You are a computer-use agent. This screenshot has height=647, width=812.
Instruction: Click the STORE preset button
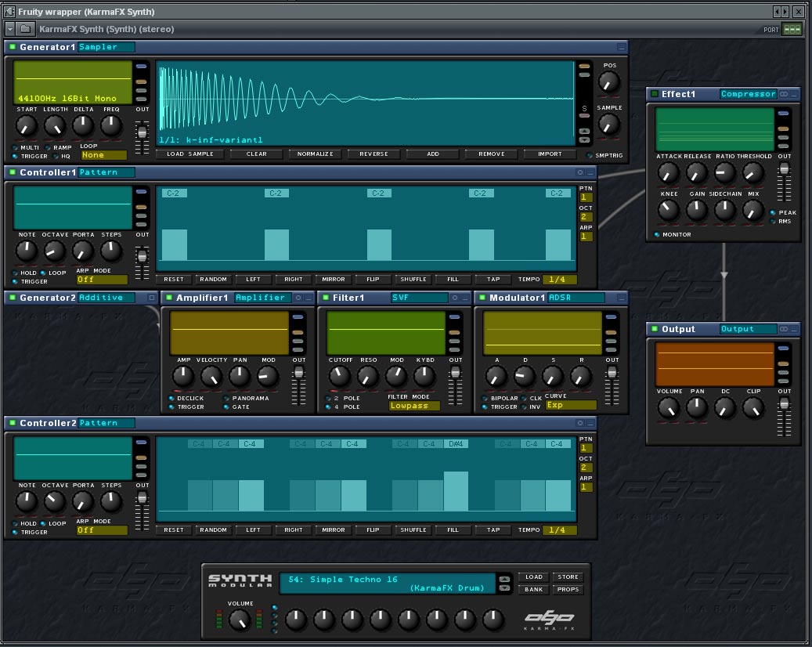click(x=568, y=577)
